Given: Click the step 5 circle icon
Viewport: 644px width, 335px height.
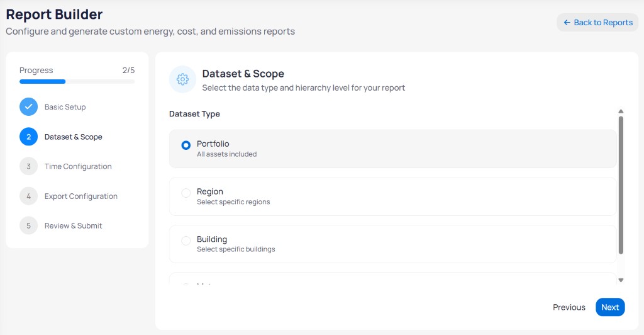Looking at the screenshot, I should point(28,225).
